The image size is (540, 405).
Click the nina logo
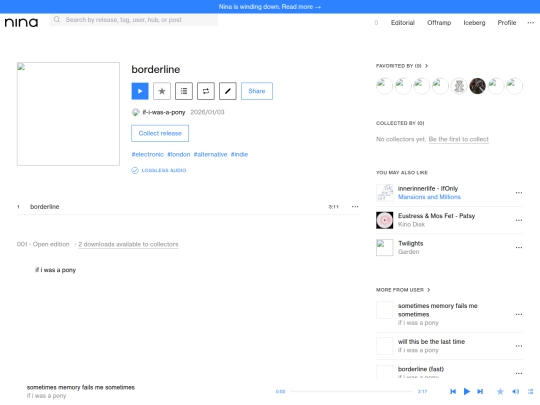pos(21,22)
